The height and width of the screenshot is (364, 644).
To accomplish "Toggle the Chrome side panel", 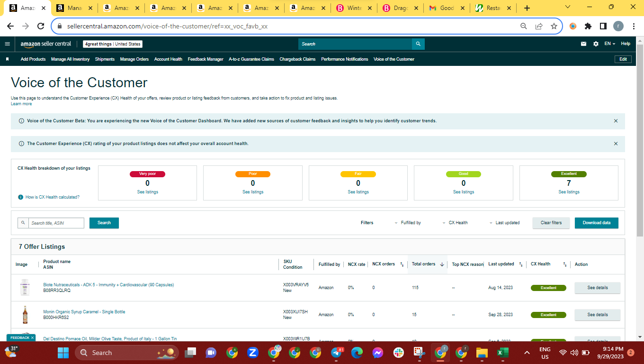I will point(603,27).
